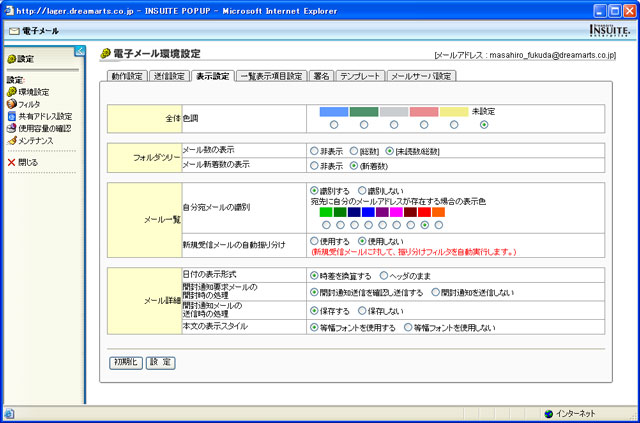Click the 環境設定 icon in sidebar
This screenshot has width=640, height=423.
(12, 92)
